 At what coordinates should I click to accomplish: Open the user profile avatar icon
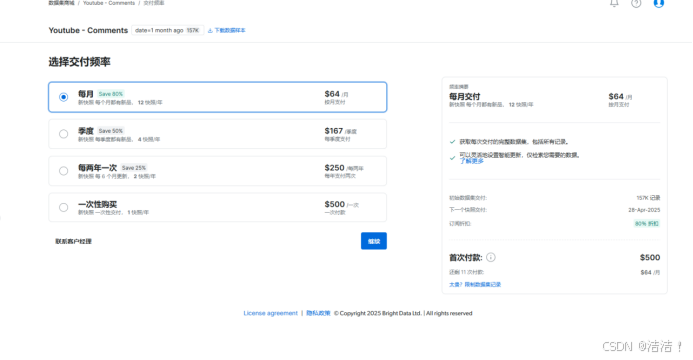coord(659,3)
